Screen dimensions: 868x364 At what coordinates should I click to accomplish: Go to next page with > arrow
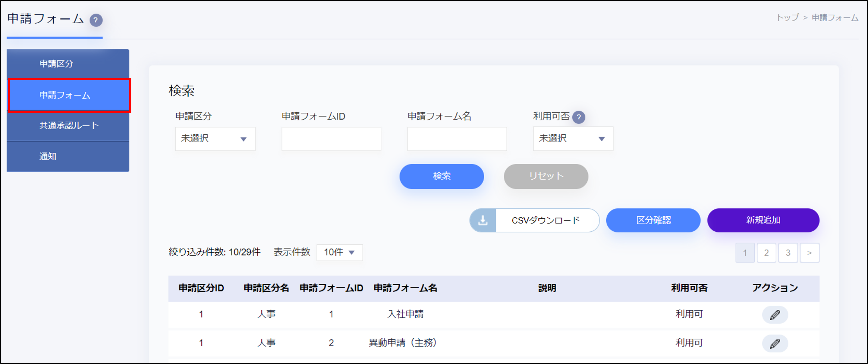click(x=809, y=253)
